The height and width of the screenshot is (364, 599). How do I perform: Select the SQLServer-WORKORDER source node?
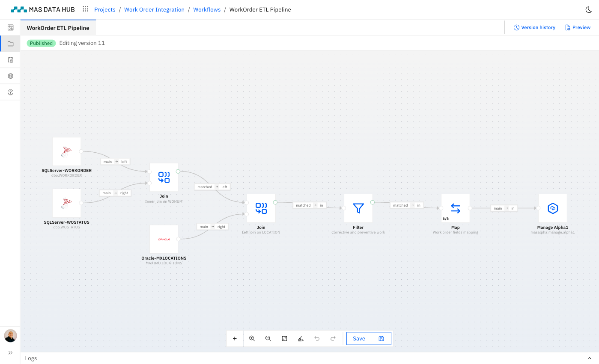tap(66, 151)
